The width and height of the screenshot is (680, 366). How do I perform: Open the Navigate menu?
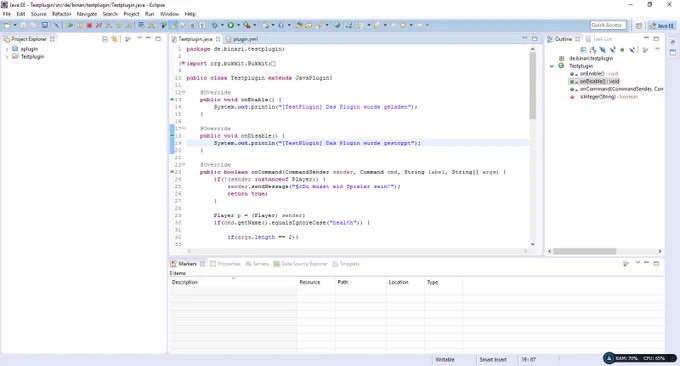pos(87,14)
